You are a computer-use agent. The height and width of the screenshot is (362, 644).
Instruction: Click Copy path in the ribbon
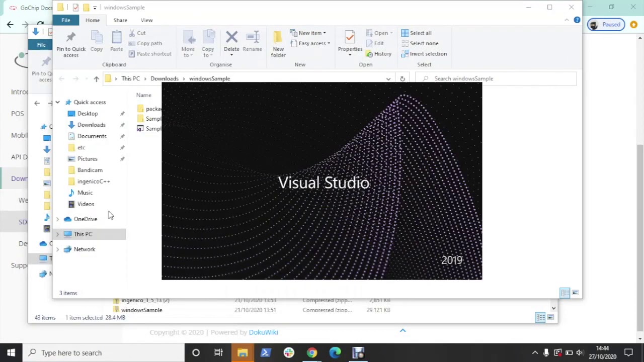point(145,43)
